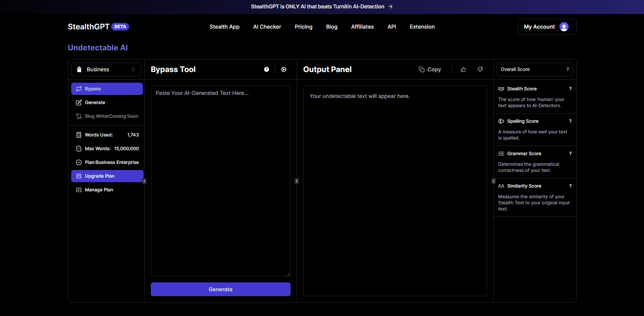Click Similarity Score help question mark
The image size is (644, 316).
[570, 186]
